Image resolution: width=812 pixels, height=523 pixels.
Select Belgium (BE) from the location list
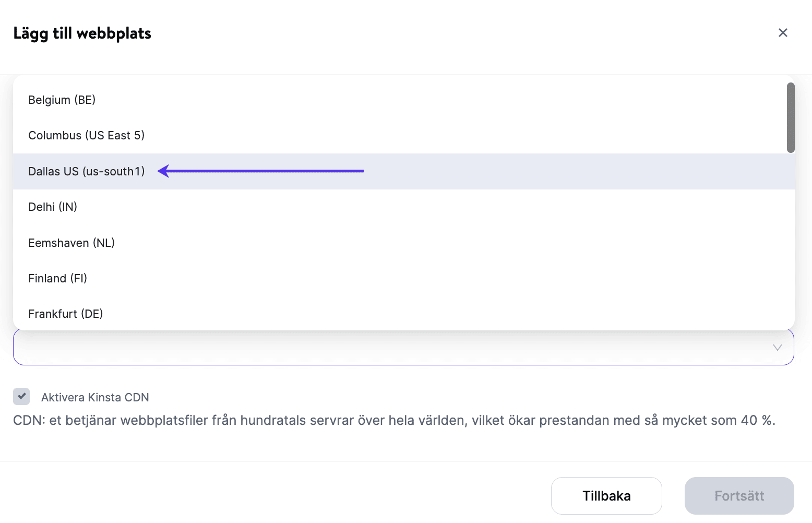point(62,100)
